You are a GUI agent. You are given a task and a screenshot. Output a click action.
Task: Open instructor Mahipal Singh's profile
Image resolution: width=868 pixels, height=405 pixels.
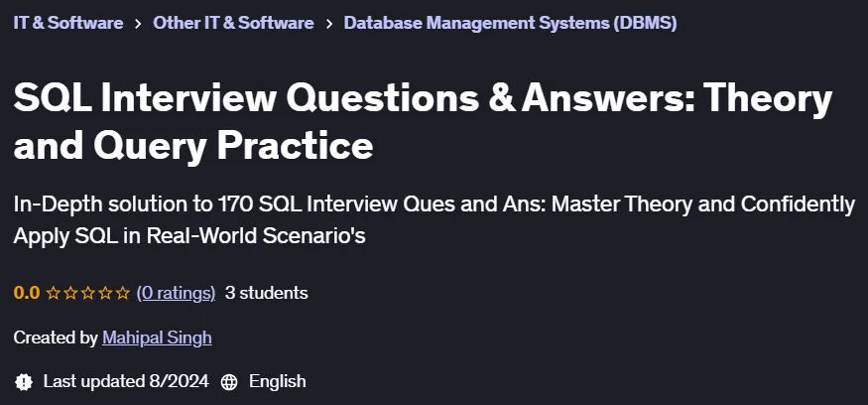pyautogui.click(x=157, y=337)
